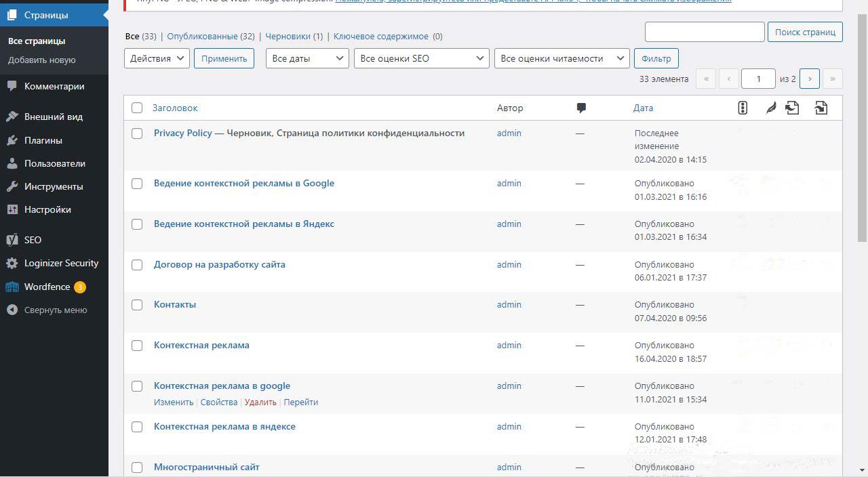This screenshot has height=477, width=868.
Task: Click the SEO score traffic light column icon
Action: [743, 108]
